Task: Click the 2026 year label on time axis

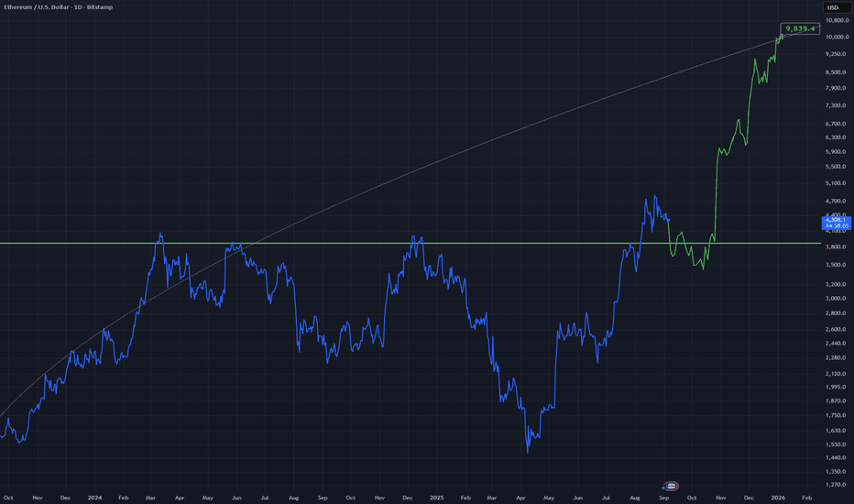Action: [x=778, y=498]
